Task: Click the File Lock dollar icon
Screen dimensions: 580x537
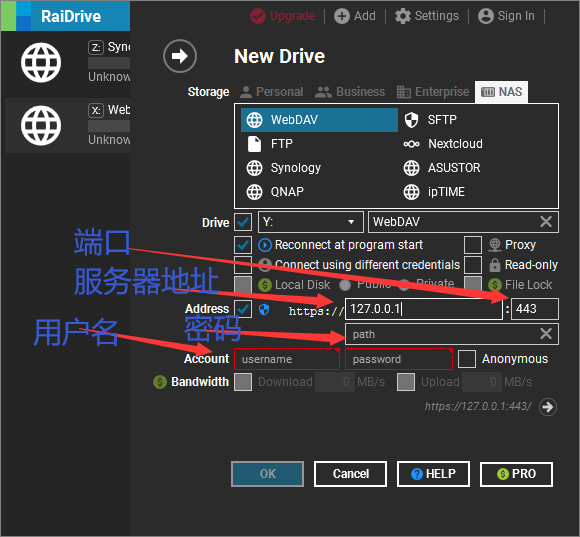Action: [x=495, y=285]
